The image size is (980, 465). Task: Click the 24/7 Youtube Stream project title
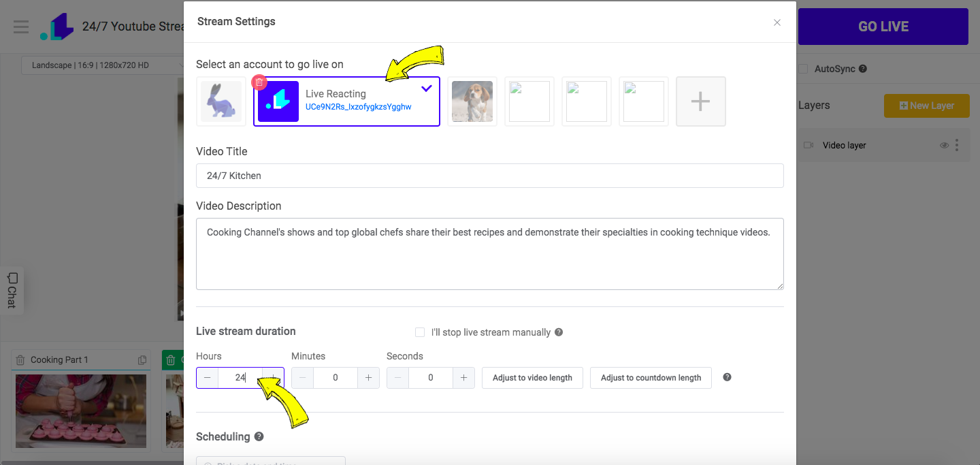(133, 27)
